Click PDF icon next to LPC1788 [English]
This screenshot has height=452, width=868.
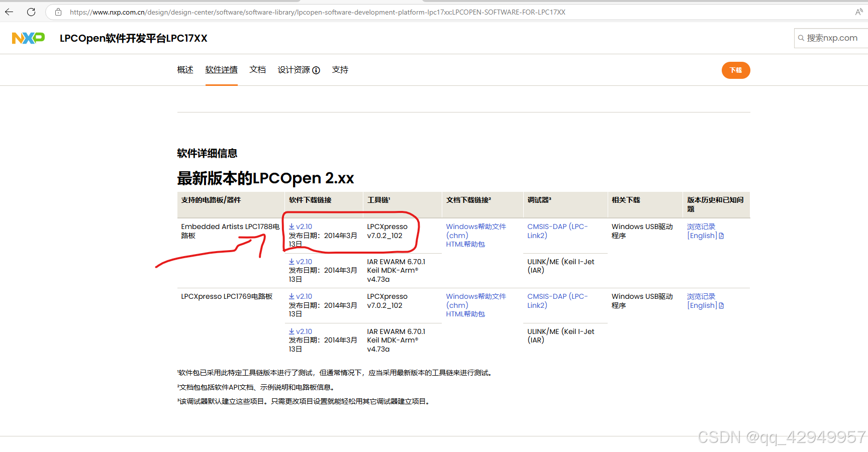(721, 236)
